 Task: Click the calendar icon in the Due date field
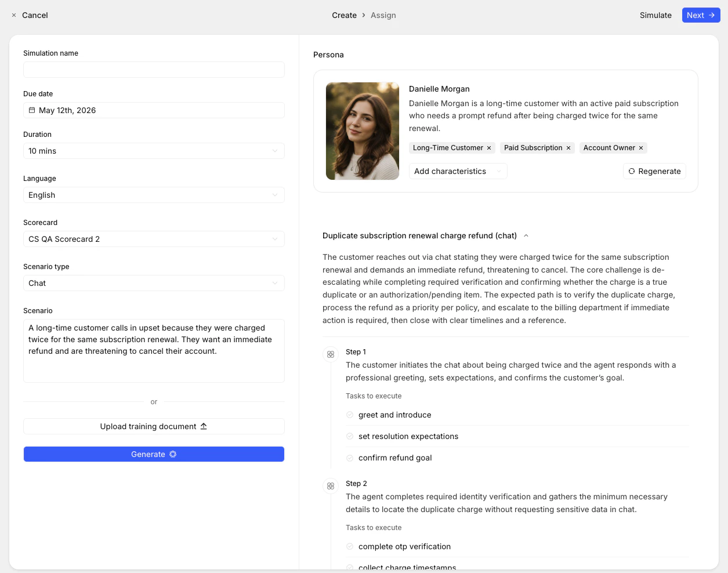tap(32, 110)
